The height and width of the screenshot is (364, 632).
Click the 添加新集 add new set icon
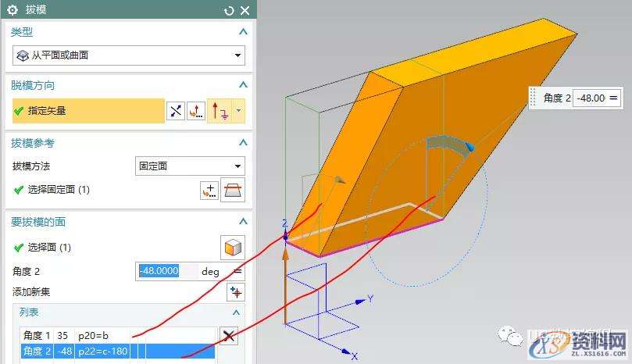pyautogui.click(x=235, y=291)
